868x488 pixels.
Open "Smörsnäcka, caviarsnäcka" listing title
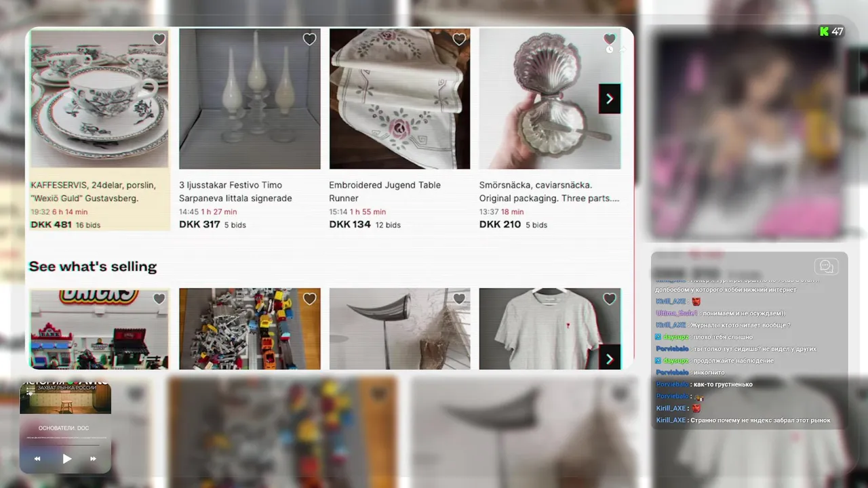pyautogui.click(x=549, y=191)
